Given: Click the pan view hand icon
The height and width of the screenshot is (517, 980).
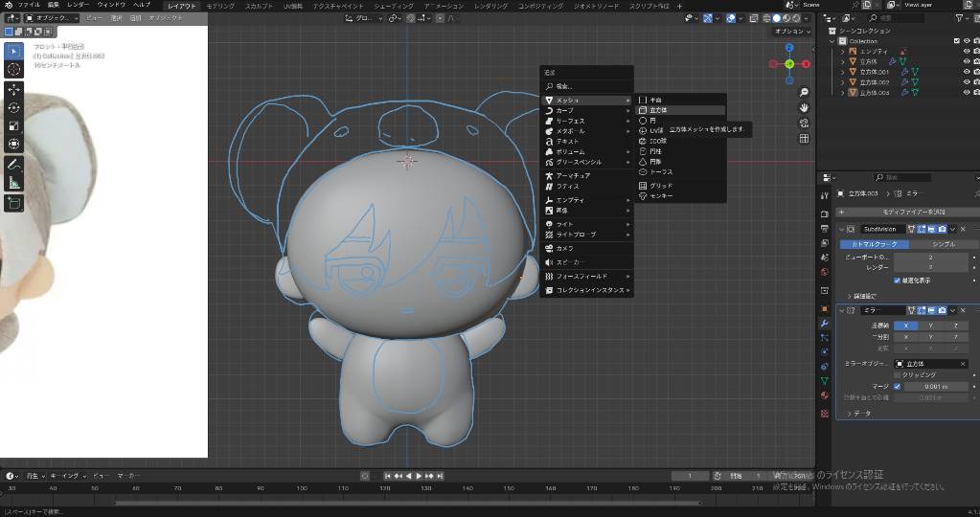Looking at the screenshot, I should point(804,107).
